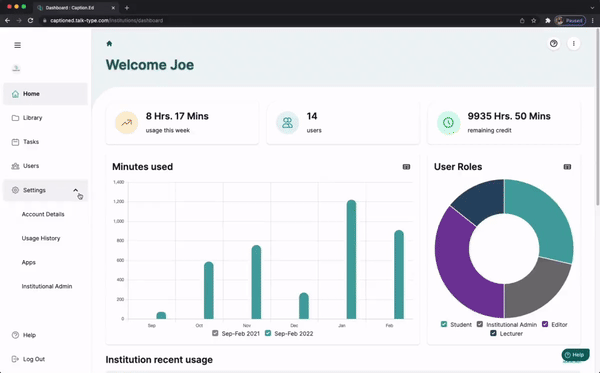Click the remaining credit clock icon
600x373 pixels.
pyautogui.click(x=448, y=123)
